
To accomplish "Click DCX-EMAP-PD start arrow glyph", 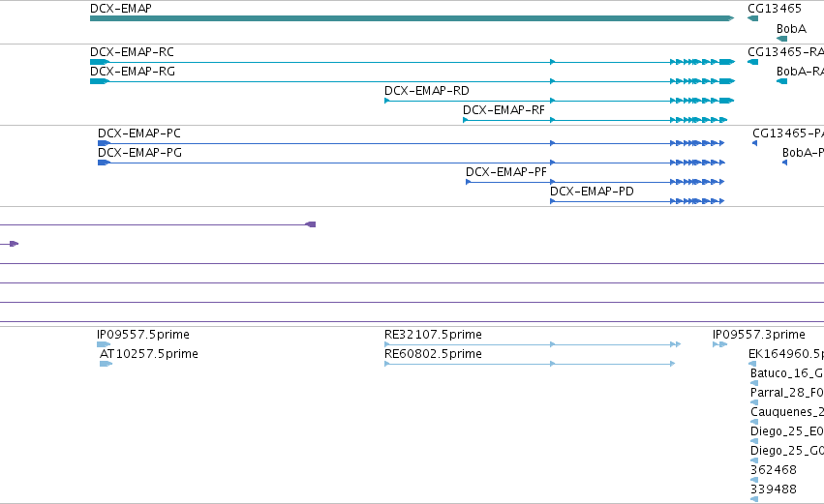I will pos(552,201).
